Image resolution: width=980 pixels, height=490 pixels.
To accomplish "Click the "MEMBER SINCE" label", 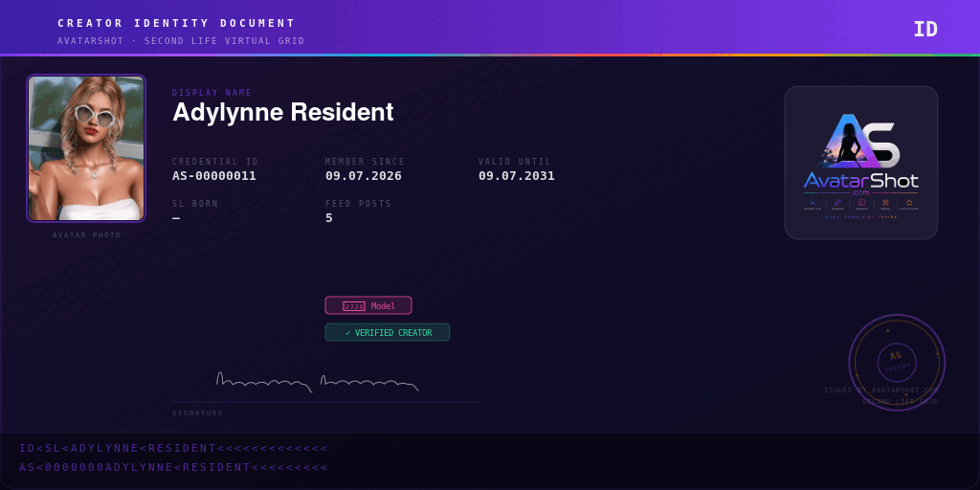I will [x=365, y=161].
